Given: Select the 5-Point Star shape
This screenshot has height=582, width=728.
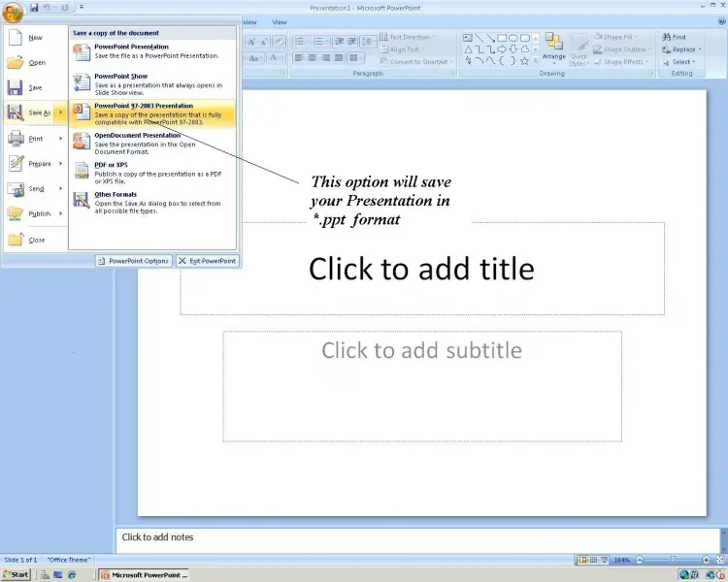Looking at the screenshot, I should click(x=524, y=61).
